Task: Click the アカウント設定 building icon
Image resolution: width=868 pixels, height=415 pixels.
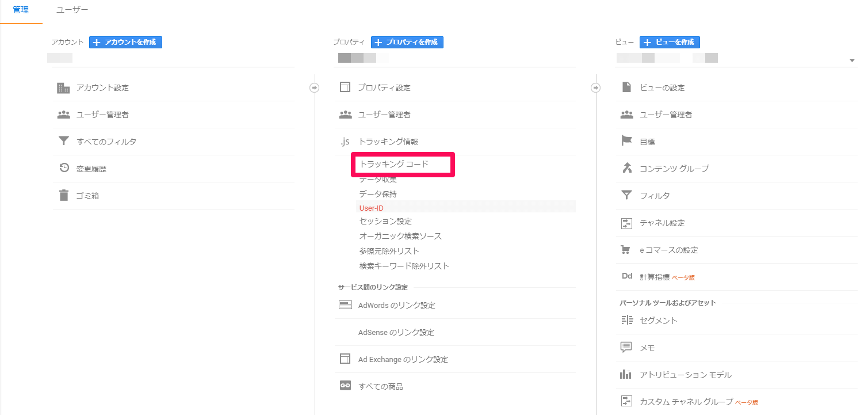Action: 63,88
